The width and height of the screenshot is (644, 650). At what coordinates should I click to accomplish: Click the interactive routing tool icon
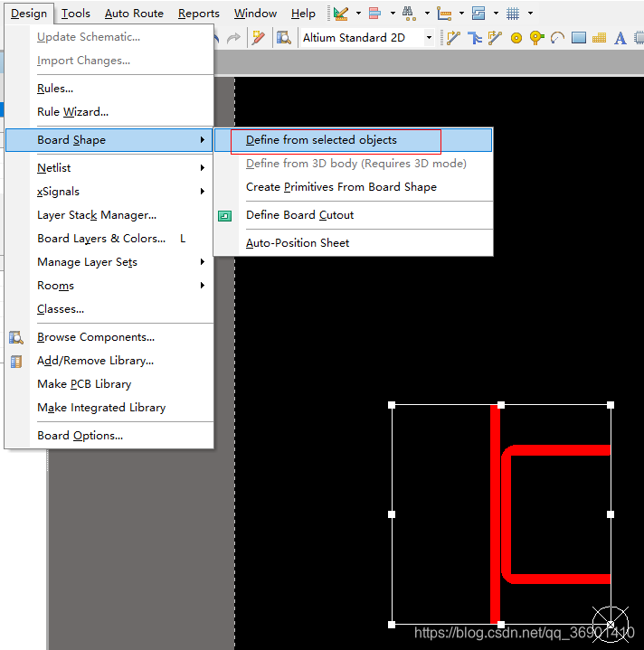tap(454, 38)
